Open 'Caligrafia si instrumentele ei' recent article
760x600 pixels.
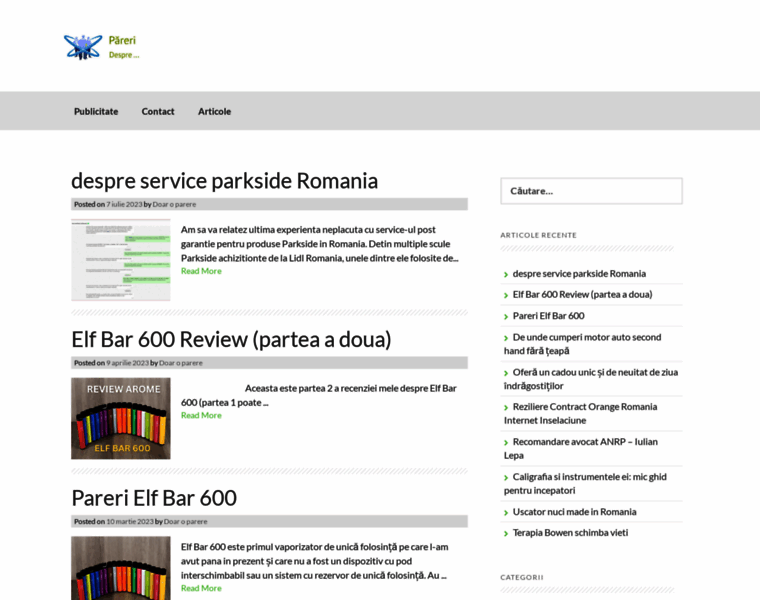585,484
